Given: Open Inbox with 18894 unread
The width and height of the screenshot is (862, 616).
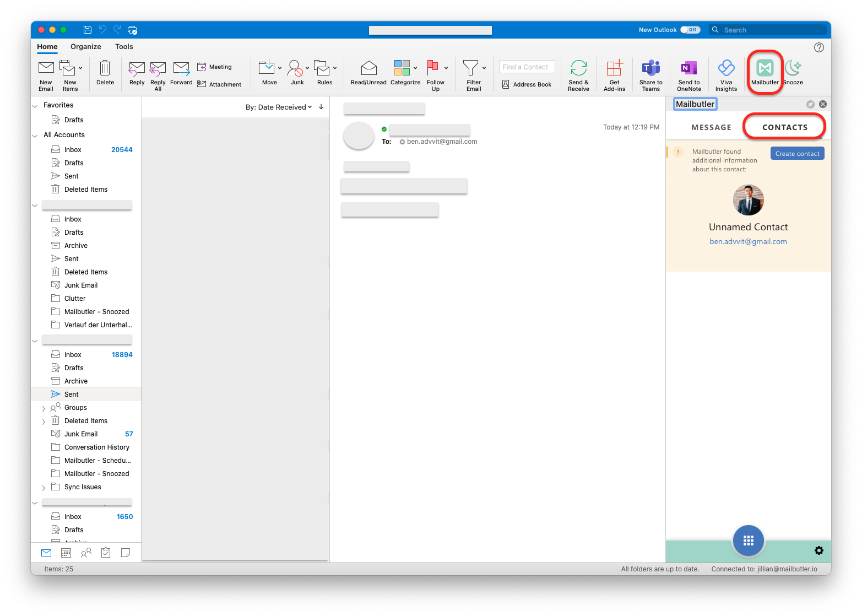Looking at the screenshot, I should 86,355.
